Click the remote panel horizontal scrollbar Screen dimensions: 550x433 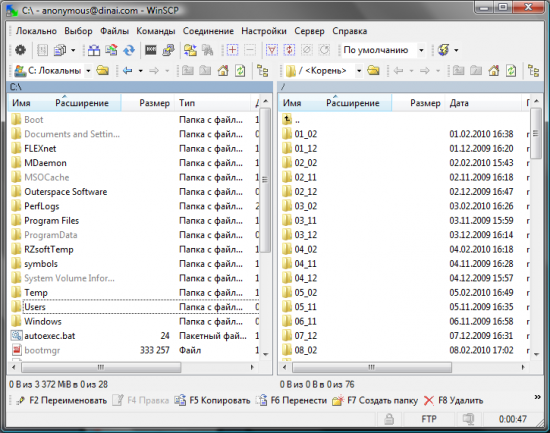click(372, 367)
